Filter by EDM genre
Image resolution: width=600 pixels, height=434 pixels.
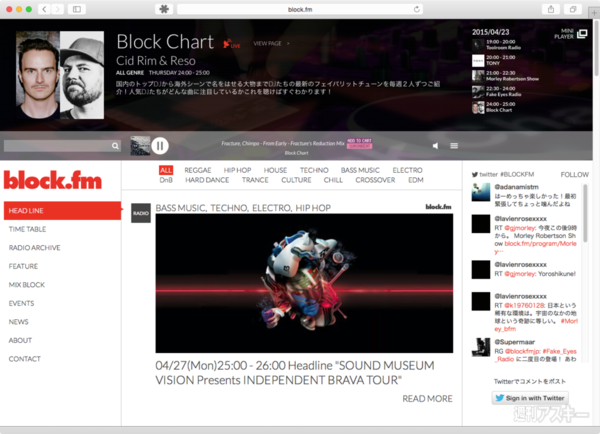click(416, 180)
